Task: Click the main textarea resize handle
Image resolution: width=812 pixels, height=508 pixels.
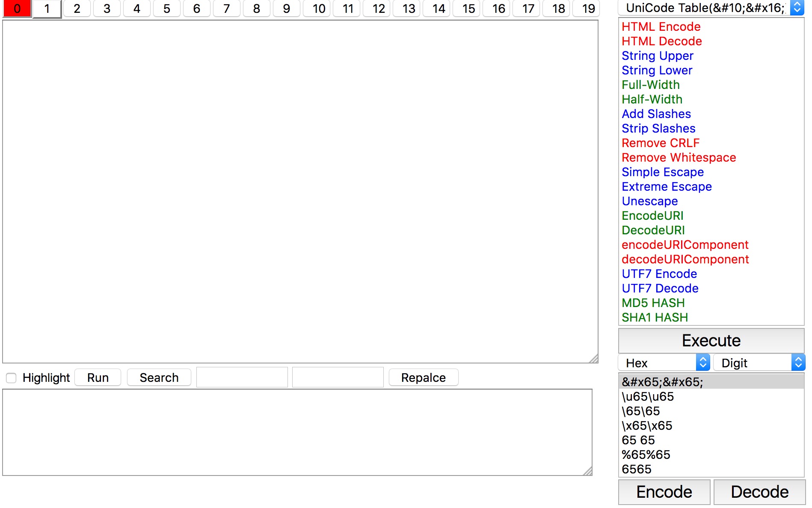Action: coord(594,359)
